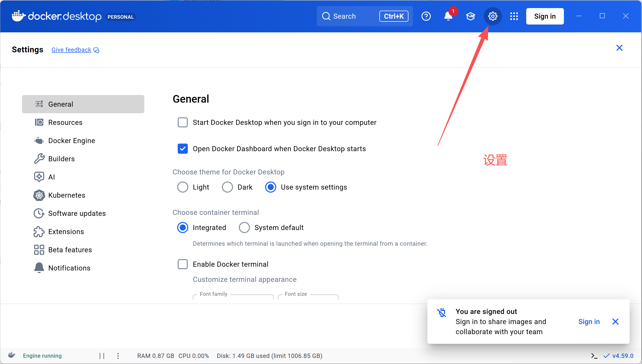The width and height of the screenshot is (642, 364).
Task: Uncheck Open Docker Dashboard on start
Action: pyautogui.click(x=182, y=149)
